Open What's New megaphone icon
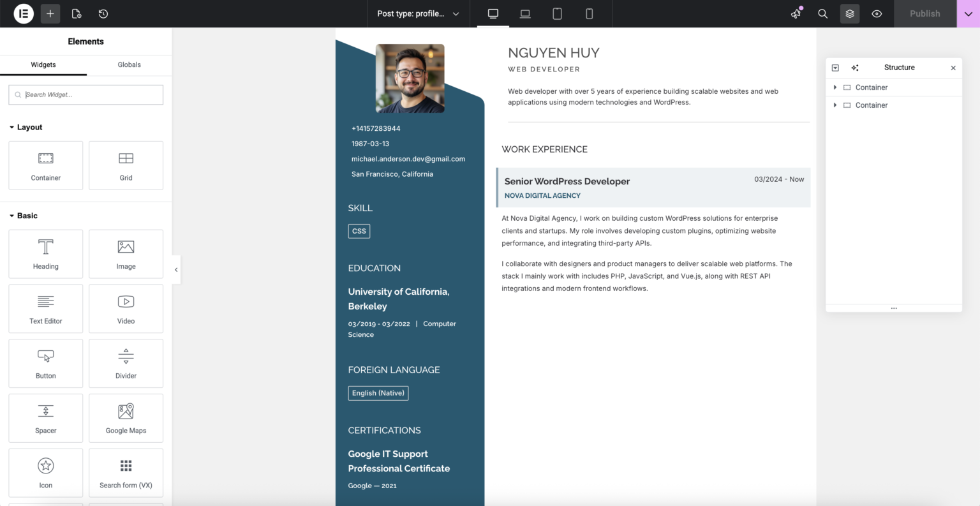Viewport: 980px width, 506px height. point(796,13)
